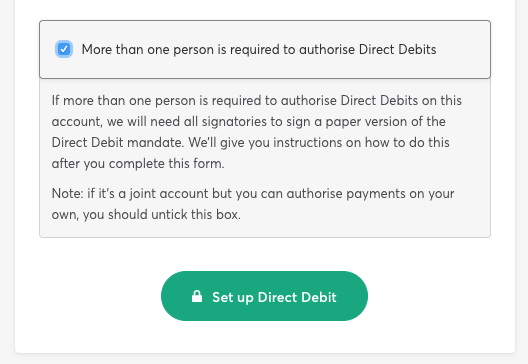Click the 'More than one person is required' label
The height and width of the screenshot is (364, 528).
(x=259, y=49)
